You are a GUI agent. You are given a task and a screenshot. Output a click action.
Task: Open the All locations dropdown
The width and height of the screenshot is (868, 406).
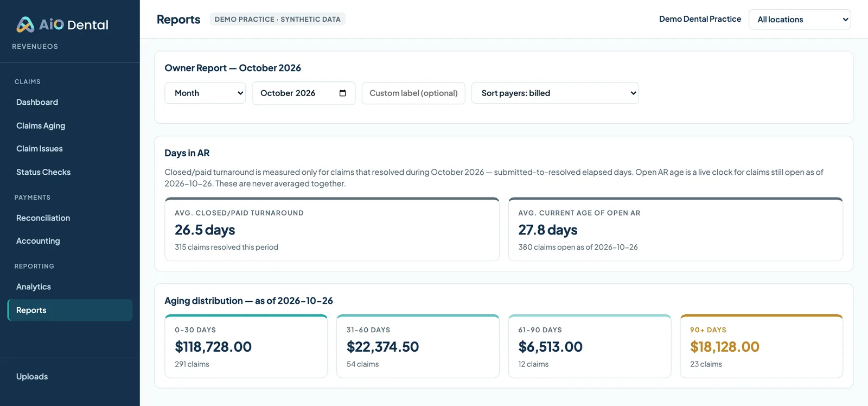[x=800, y=20]
